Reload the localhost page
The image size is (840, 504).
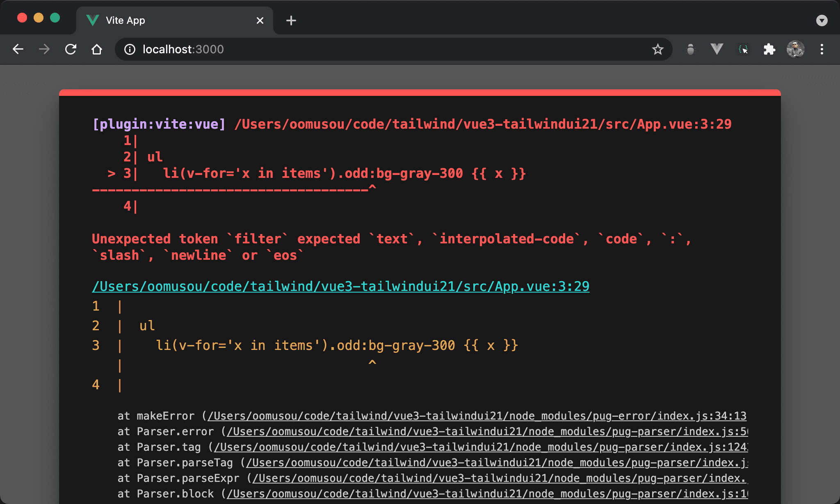pyautogui.click(x=71, y=49)
